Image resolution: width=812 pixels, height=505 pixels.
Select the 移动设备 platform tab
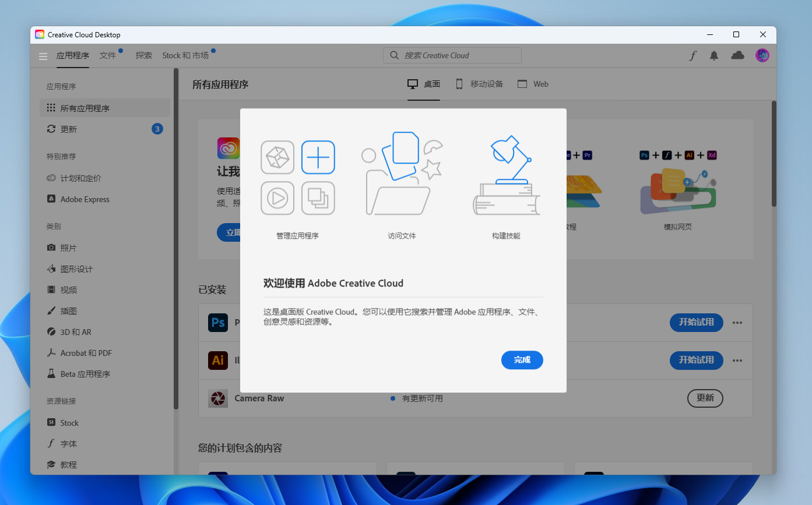pyautogui.click(x=479, y=84)
